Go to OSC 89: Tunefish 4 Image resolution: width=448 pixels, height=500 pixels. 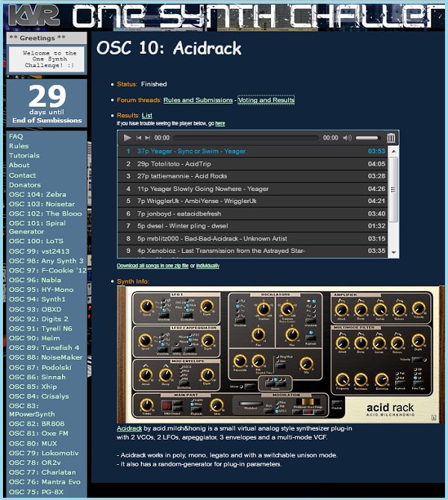pos(44,348)
